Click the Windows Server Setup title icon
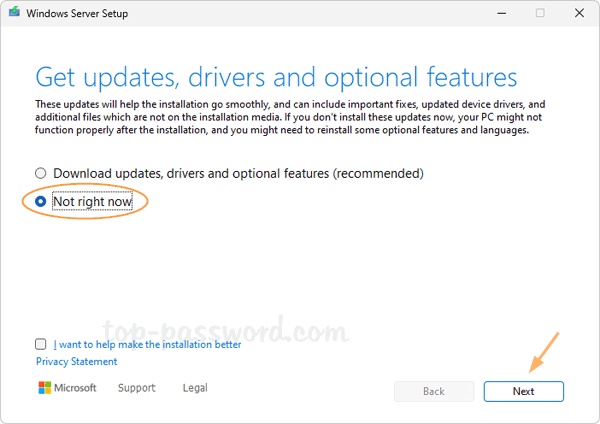The image size is (600, 424). pyautogui.click(x=15, y=12)
